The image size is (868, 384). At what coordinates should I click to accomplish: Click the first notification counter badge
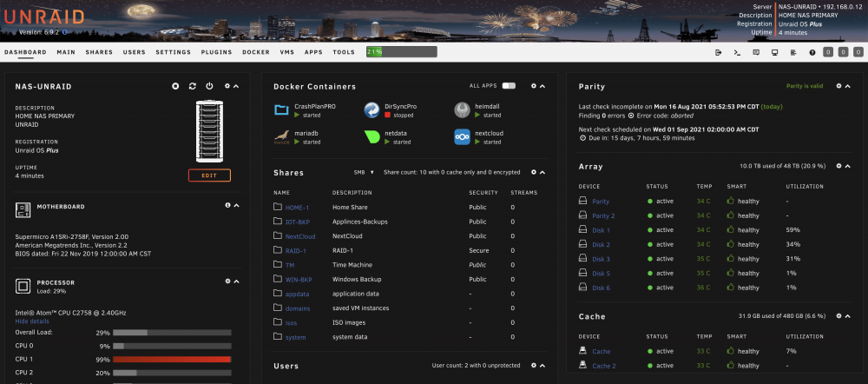[x=827, y=53]
